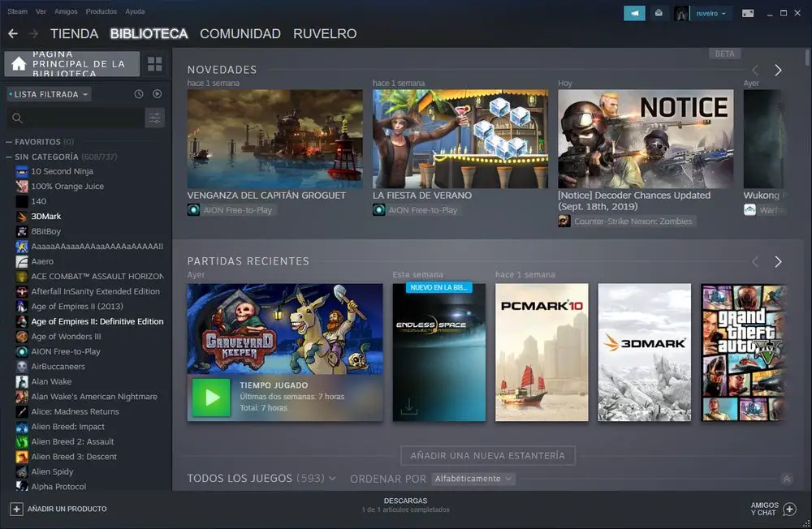Screen dimensions: 812x529
Task: Select 3DMark in the game list
Action: 46,217
